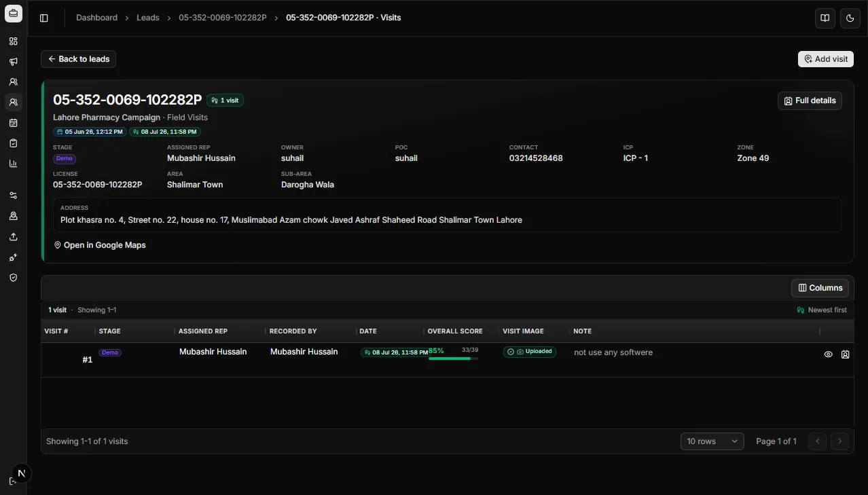Click the address text starting Plot khasra
This screenshot has height=495, width=868.
[x=291, y=220]
